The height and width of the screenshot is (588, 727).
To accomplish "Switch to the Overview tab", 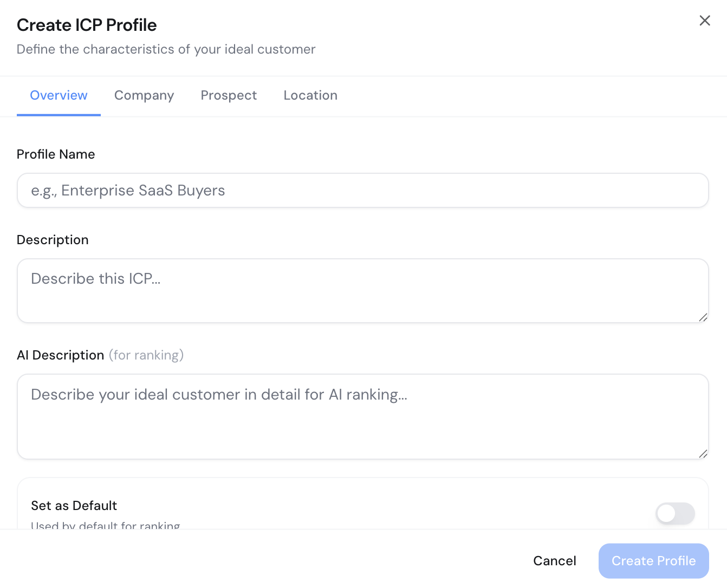I will [x=59, y=95].
